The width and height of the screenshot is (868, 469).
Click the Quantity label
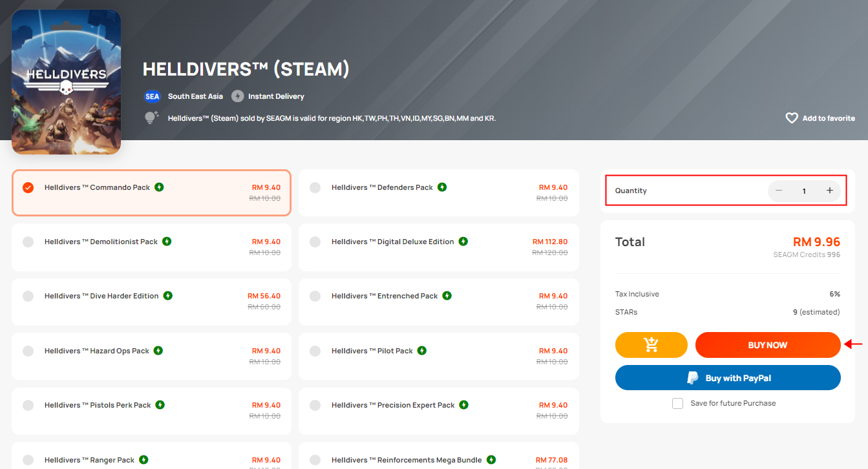point(631,191)
